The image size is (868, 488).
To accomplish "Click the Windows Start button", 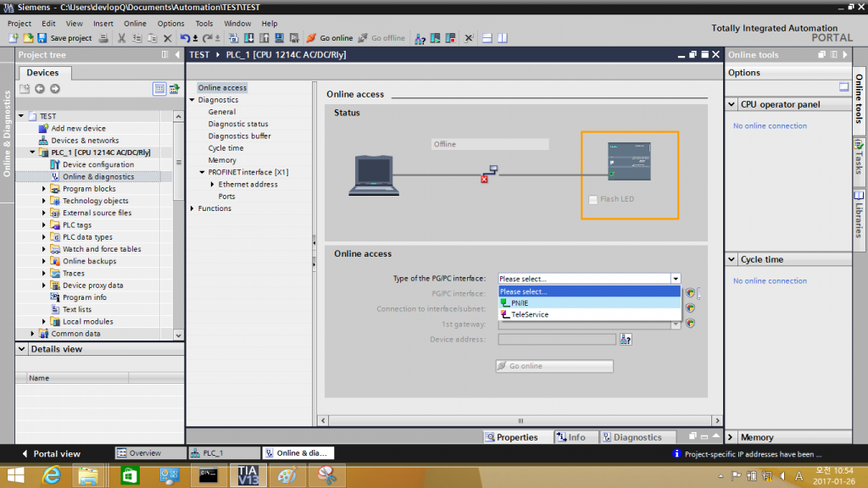I will tap(15, 475).
